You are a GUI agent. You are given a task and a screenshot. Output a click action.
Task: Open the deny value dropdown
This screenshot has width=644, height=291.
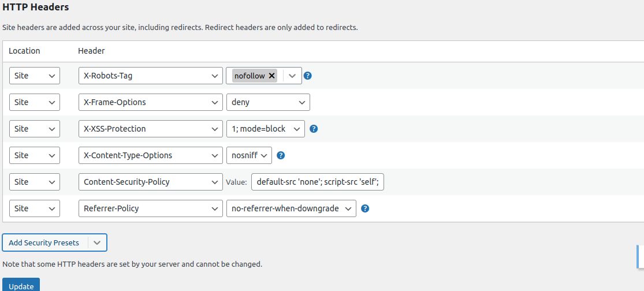[x=268, y=102]
